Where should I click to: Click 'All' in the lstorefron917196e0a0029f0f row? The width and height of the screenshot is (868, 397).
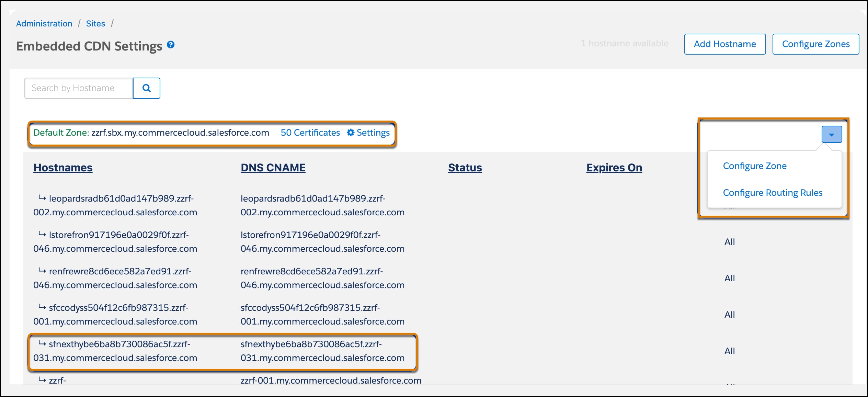coord(730,242)
